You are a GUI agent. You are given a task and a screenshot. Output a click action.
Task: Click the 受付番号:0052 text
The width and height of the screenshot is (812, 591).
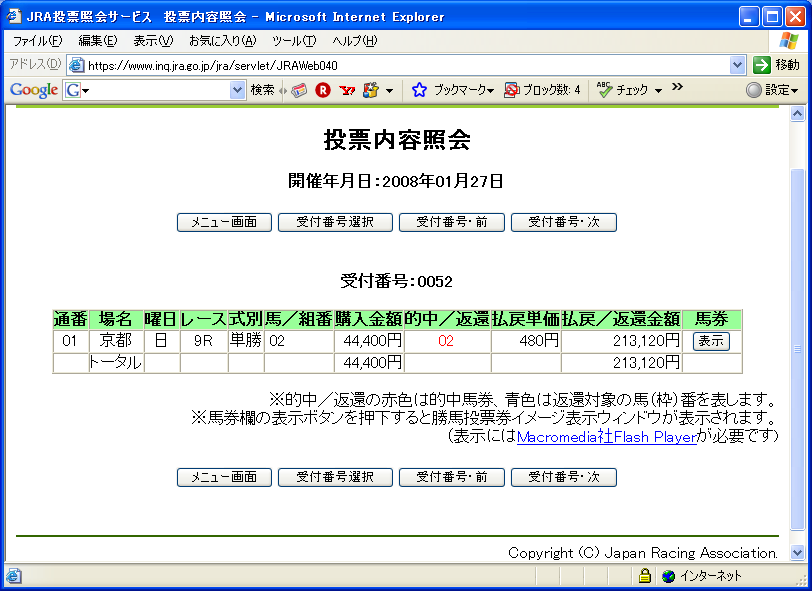pyautogui.click(x=396, y=282)
